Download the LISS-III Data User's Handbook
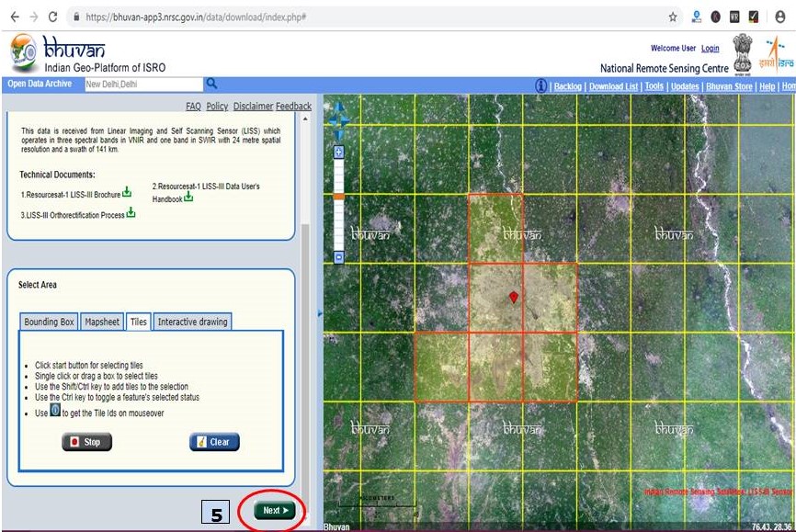796x532 pixels. [x=188, y=197]
